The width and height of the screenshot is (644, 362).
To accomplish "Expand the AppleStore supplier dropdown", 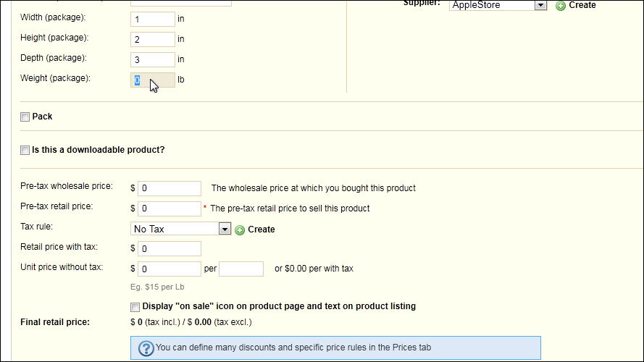I will pyautogui.click(x=540, y=5).
